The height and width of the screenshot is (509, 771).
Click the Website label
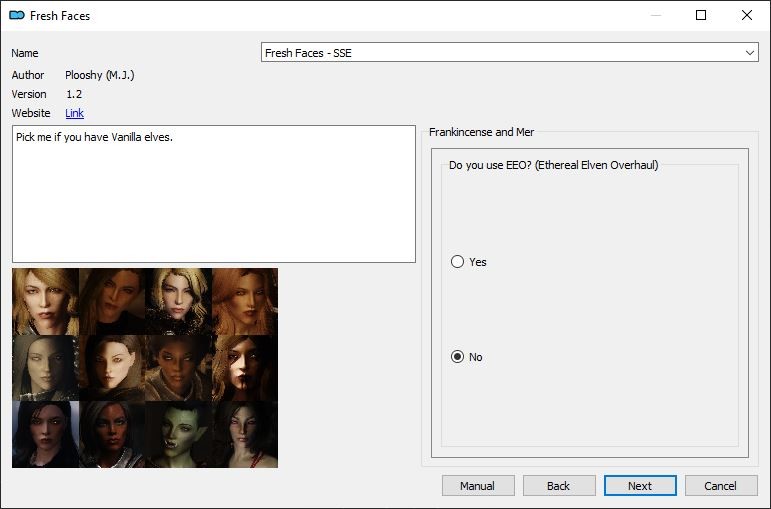pos(30,113)
